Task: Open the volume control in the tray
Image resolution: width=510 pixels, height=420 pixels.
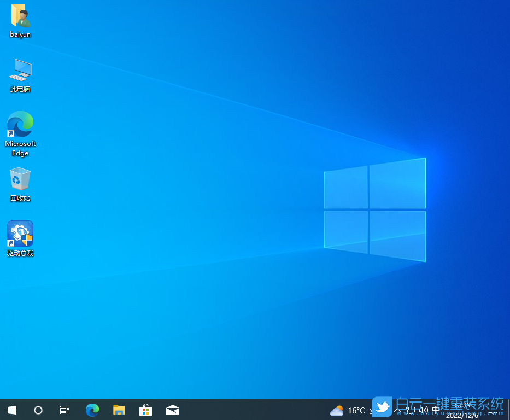Action: (424, 410)
